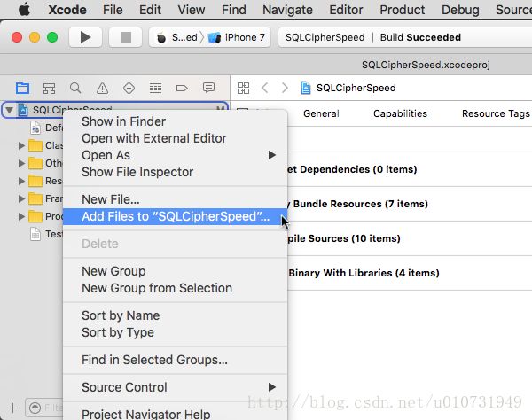Go back in editor history
The height and width of the screenshot is (420, 532).
point(265,88)
